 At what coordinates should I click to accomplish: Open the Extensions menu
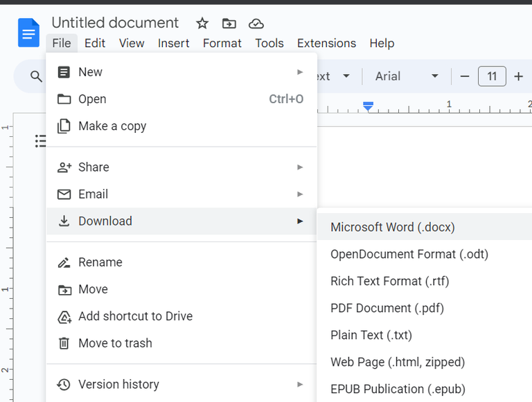pos(326,43)
